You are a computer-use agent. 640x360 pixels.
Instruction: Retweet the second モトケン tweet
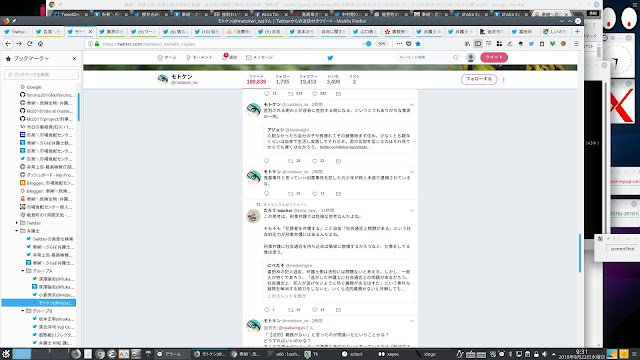tap(291, 193)
